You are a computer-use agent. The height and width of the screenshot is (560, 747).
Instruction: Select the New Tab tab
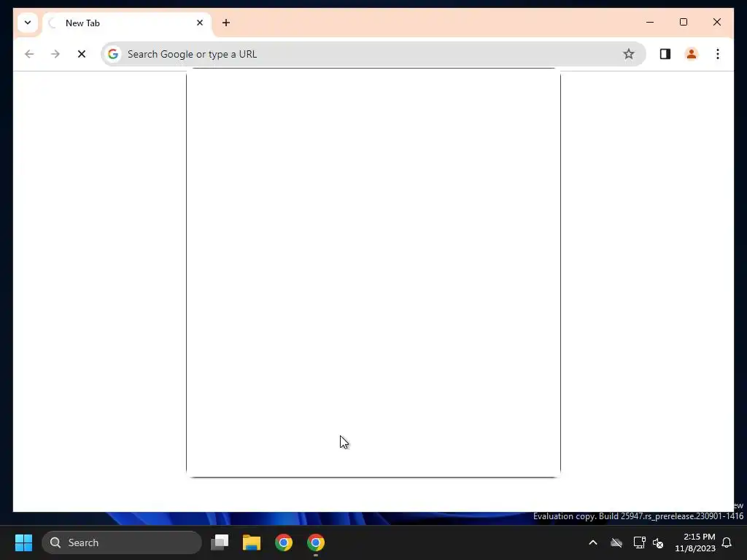(127, 23)
